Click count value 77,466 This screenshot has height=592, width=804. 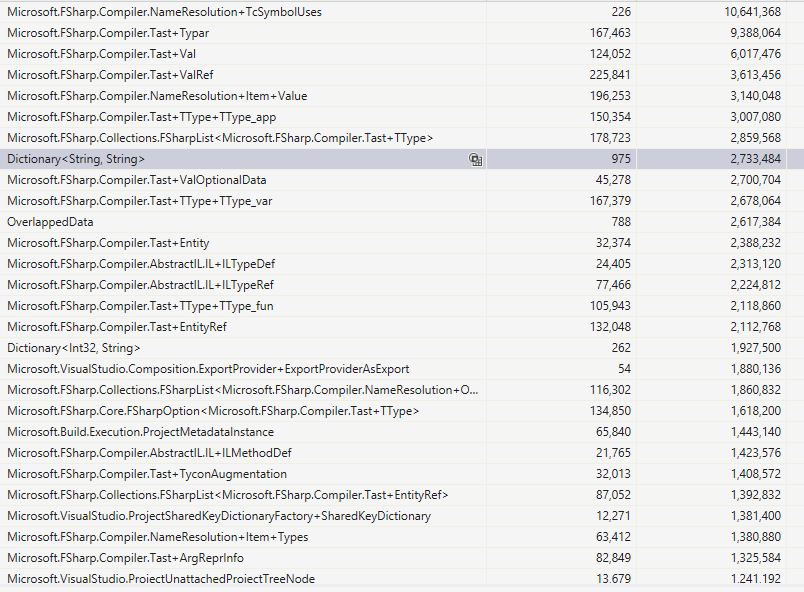click(613, 285)
